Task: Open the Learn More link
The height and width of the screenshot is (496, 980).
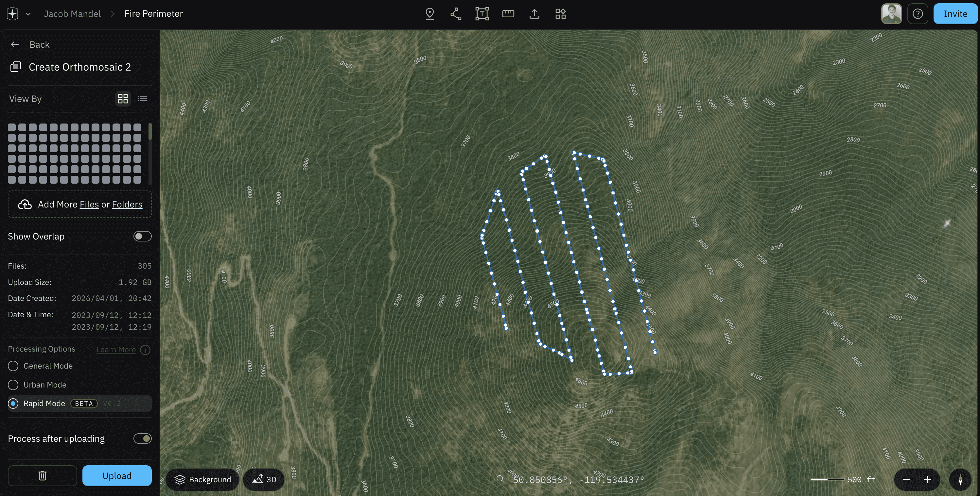Action: 116,349
